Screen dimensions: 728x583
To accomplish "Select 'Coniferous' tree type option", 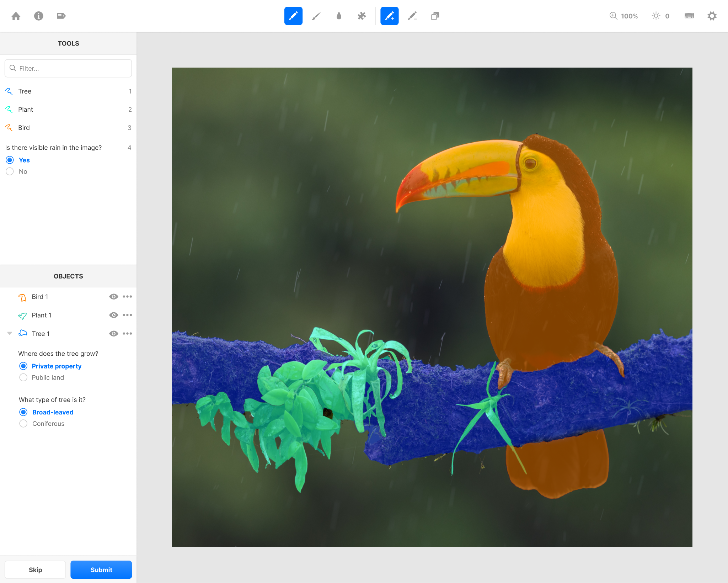I will [23, 424].
